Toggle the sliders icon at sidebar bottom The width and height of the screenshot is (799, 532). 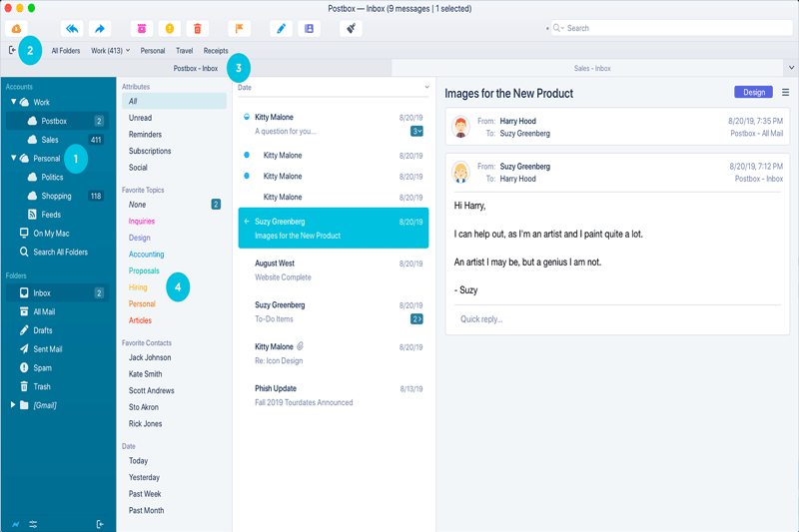coord(33,524)
